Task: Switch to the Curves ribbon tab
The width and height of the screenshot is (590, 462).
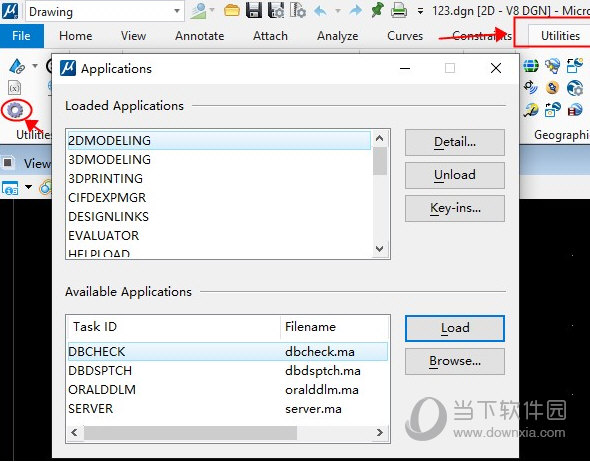Action: point(405,36)
